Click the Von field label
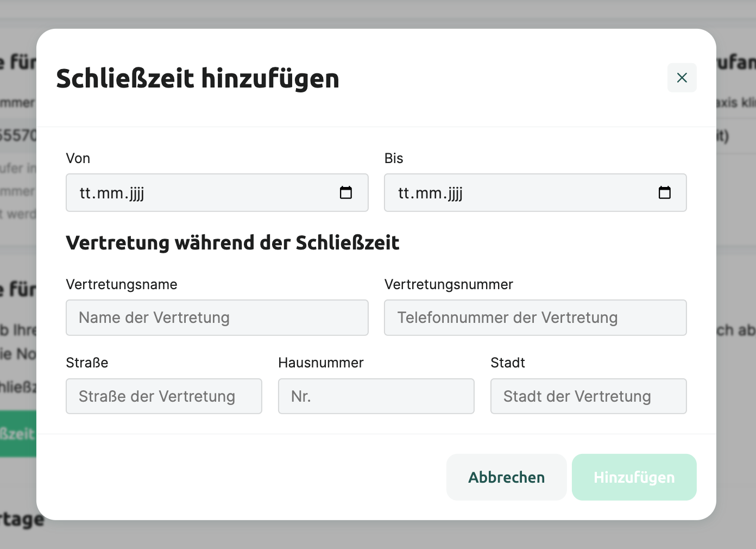756x549 pixels. pos(78,158)
